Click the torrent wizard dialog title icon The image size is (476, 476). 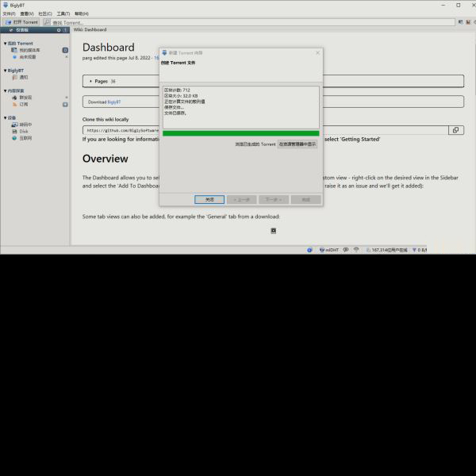(164, 52)
